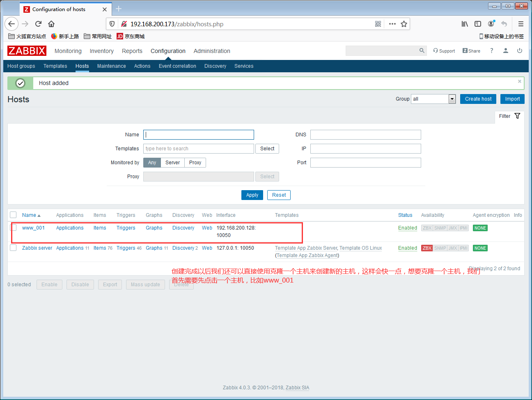Click Select next to Templates field
The image size is (532, 400).
267,149
